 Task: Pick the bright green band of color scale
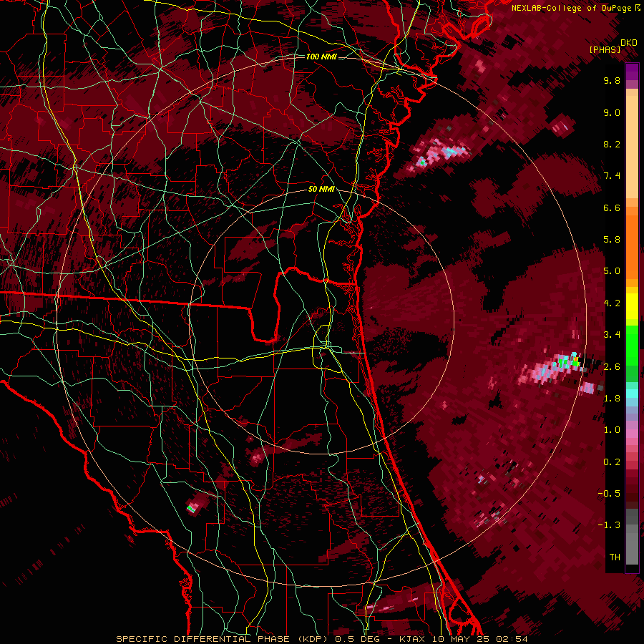coord(632,345)
